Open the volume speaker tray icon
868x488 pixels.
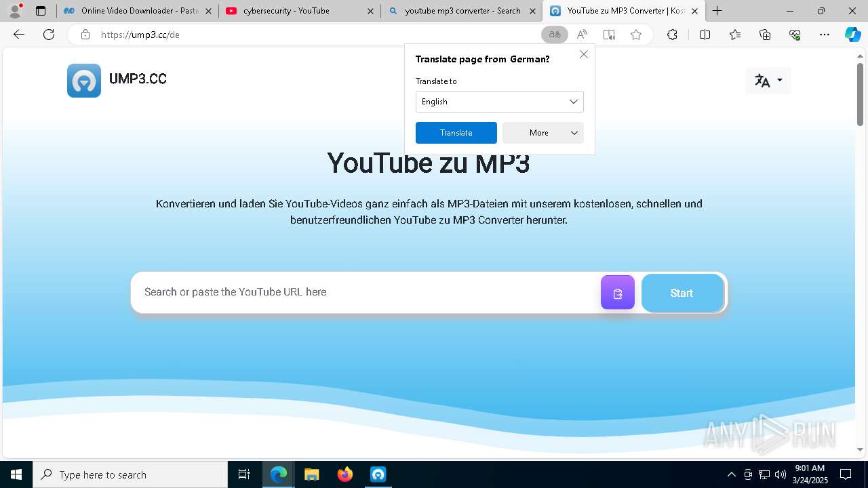[x=781, y=474]
